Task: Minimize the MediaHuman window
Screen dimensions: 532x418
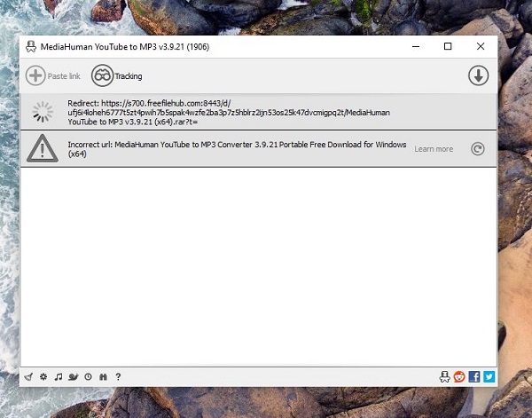Action: (416, 46)
